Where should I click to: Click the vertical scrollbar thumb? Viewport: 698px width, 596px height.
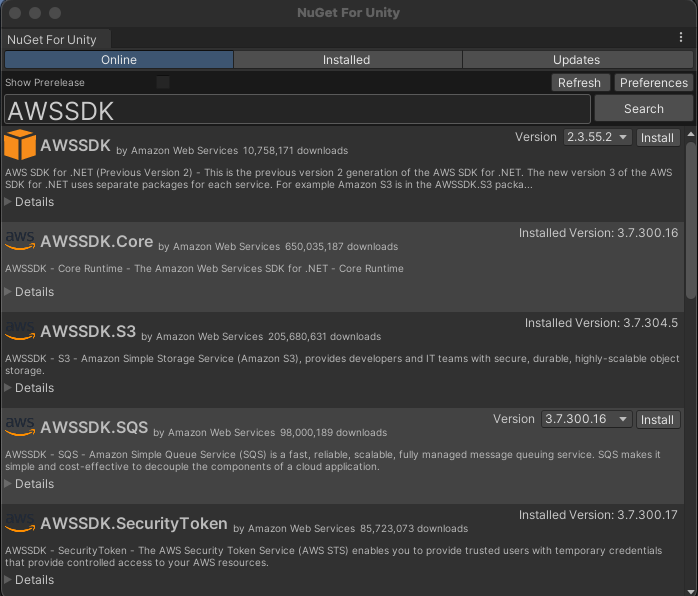[690, 220]
